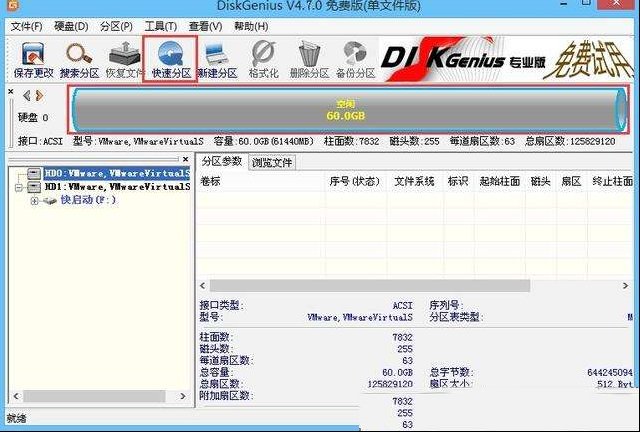Screen dimensions: 640x432
Task: Open the Help (帮助) menu
Action: tap(251, 27)
